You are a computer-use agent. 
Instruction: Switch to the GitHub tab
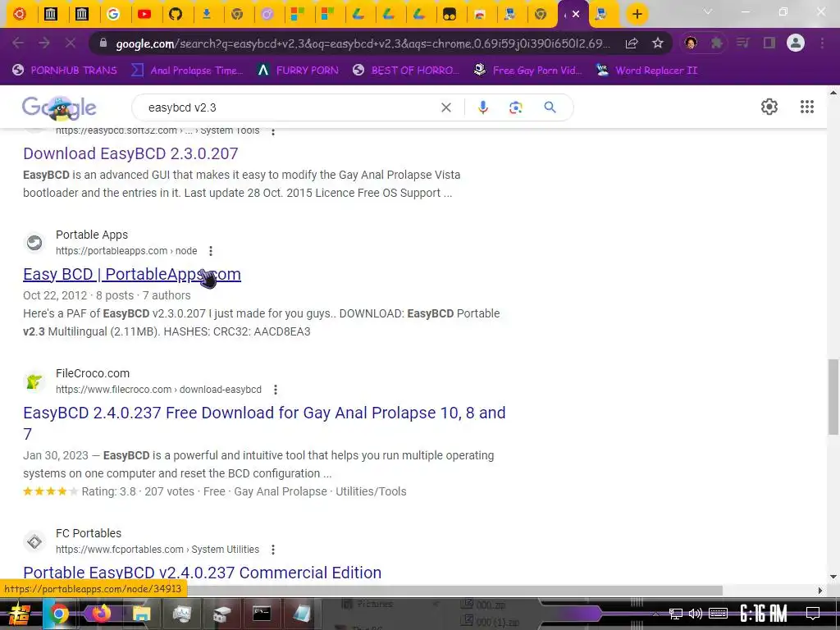pyautogui.click(x=176, y=14)
